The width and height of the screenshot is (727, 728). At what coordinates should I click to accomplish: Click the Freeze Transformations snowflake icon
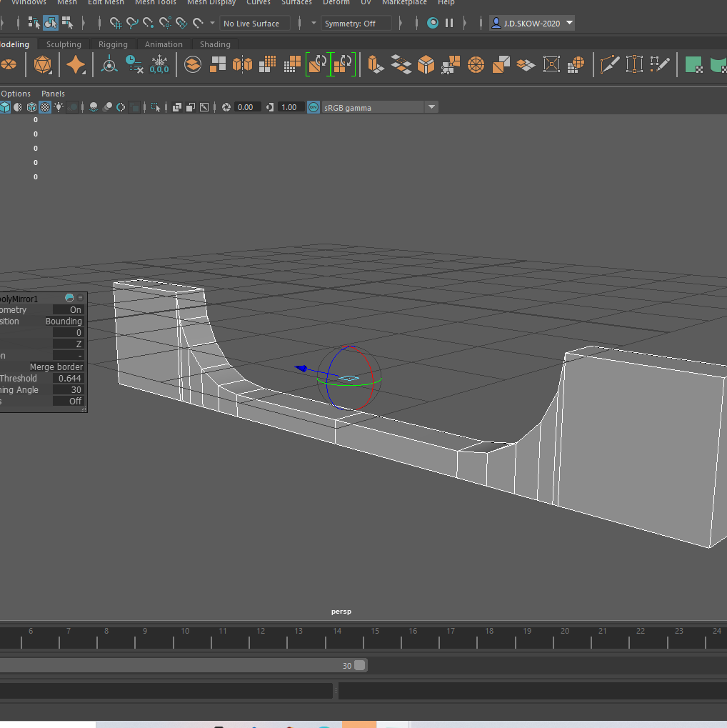[x=159, y=65]
